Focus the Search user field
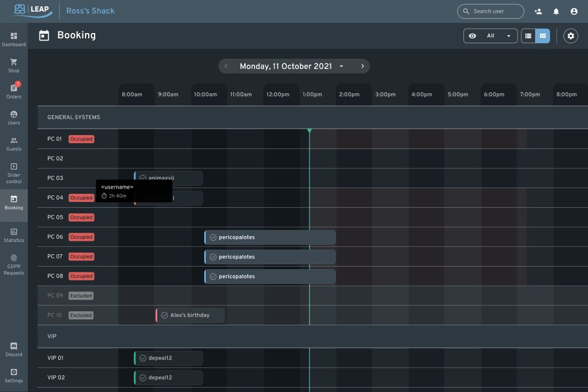This screenshot has width=588, height=392. coord(491,11)
